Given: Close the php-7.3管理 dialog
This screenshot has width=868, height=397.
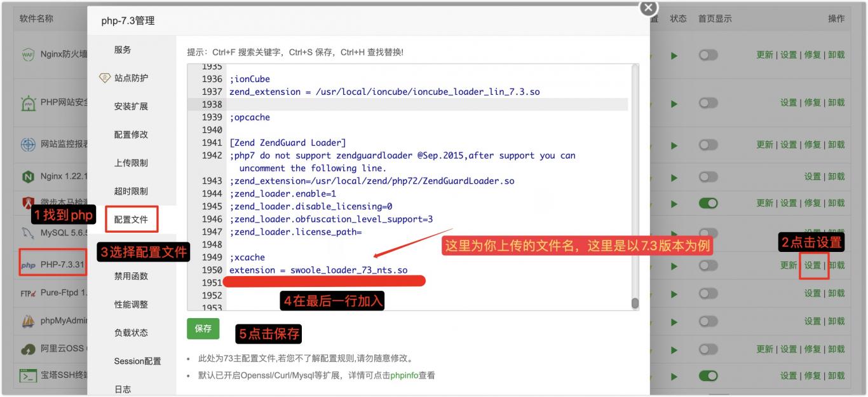Looking at the screenshot, I should [648, 8].
